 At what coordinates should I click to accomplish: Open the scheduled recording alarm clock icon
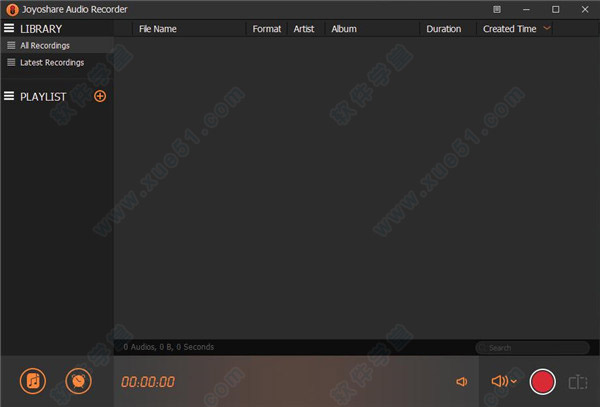(78, 381)
